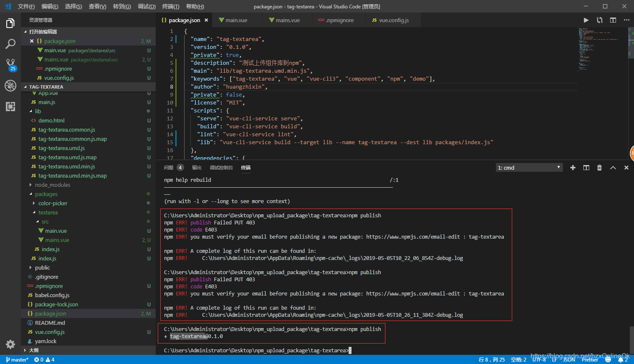This screenshot has width=634, height=364.
Task: Open demo.html in the file tree
Action: (51, 120)
